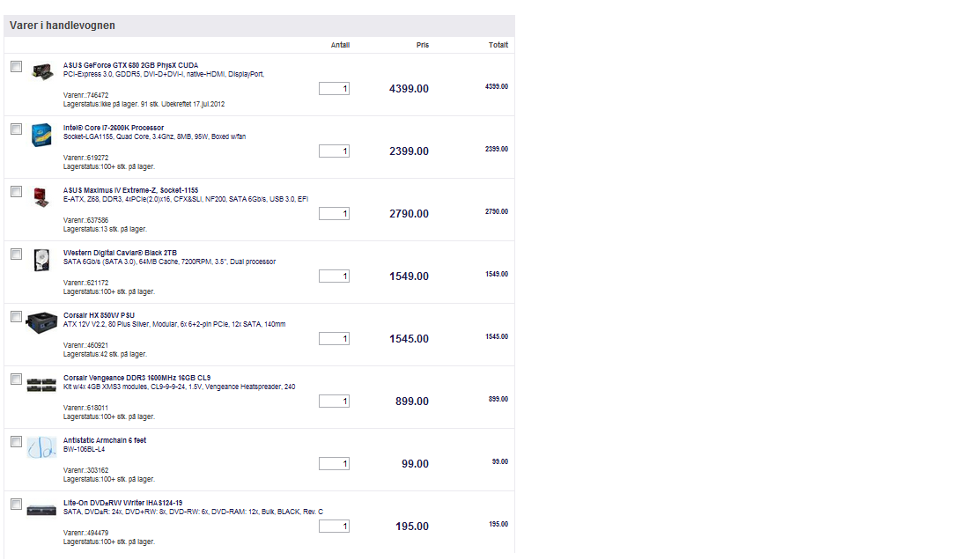The height and width of the screenshot is (560, 967).
Task: Click the Intel Core i7-2600K box image
Action: (x=41, y=135)
